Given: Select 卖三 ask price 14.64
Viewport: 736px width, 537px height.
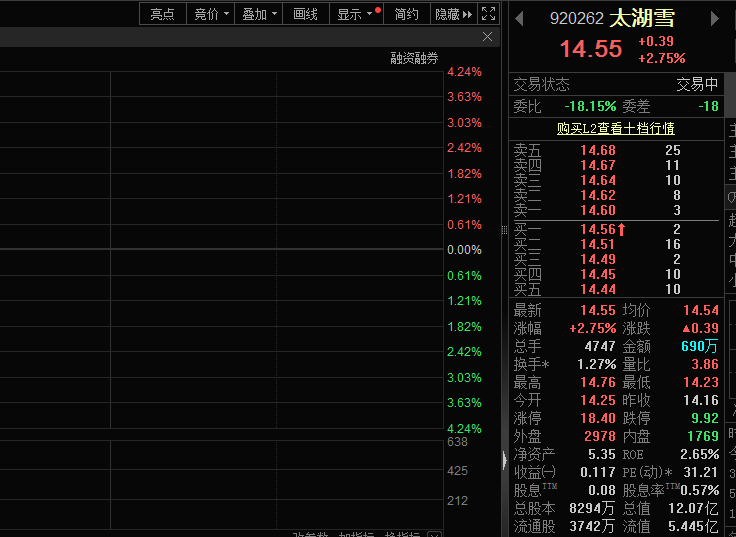Looking at the screenshot, I should [598, 180].
